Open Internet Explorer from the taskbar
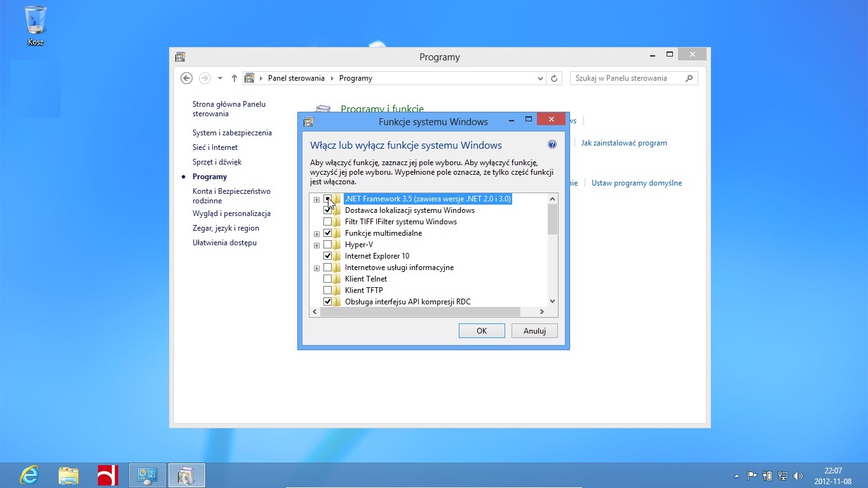This screenshot has width=868, height=488. [29, 475]
